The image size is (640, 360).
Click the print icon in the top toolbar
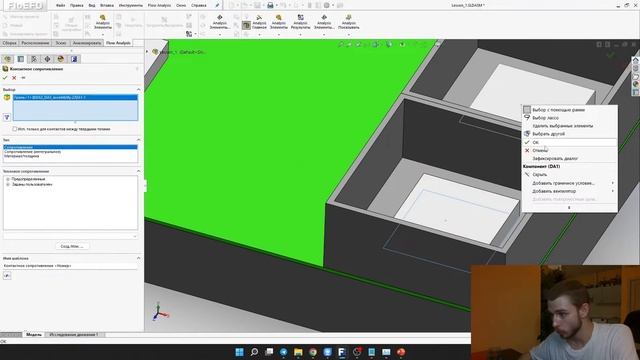[270, 5]
